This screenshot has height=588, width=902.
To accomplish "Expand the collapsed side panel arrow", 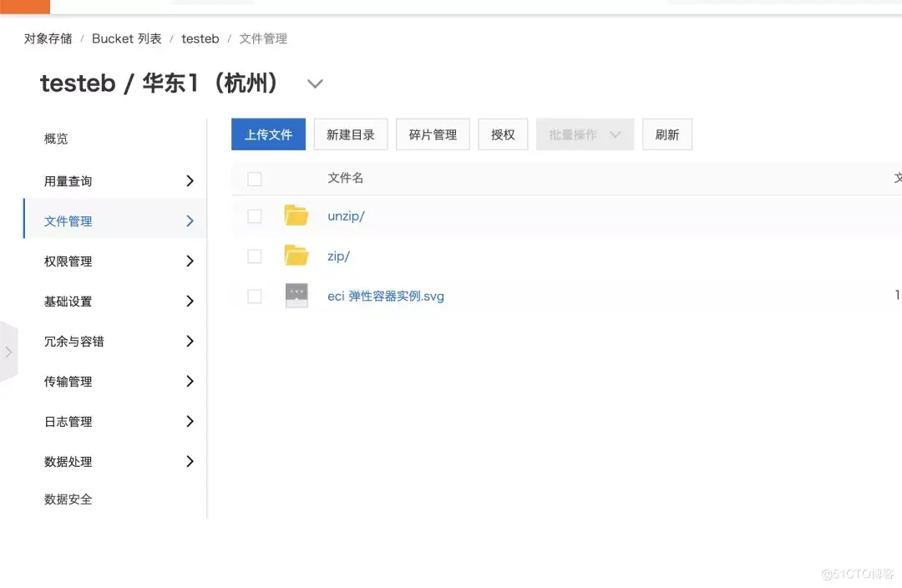I will pyautogui.click(x=8, y=352).
